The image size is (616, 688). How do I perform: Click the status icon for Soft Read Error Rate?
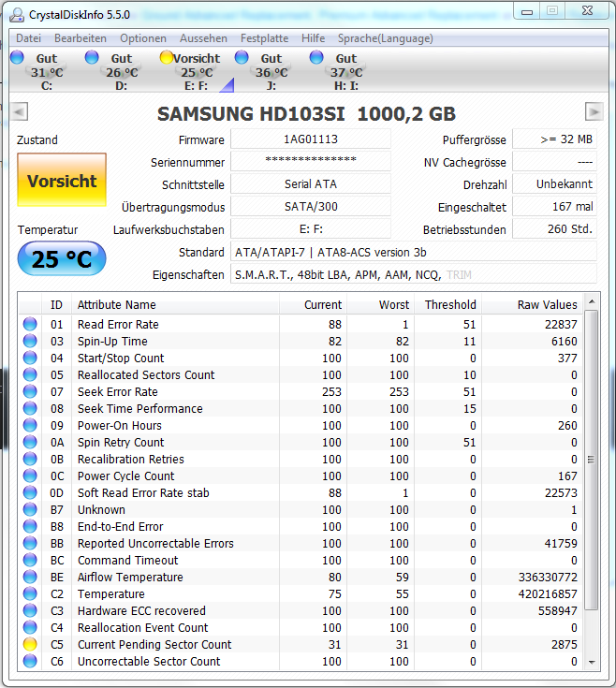tap(30, 492)
